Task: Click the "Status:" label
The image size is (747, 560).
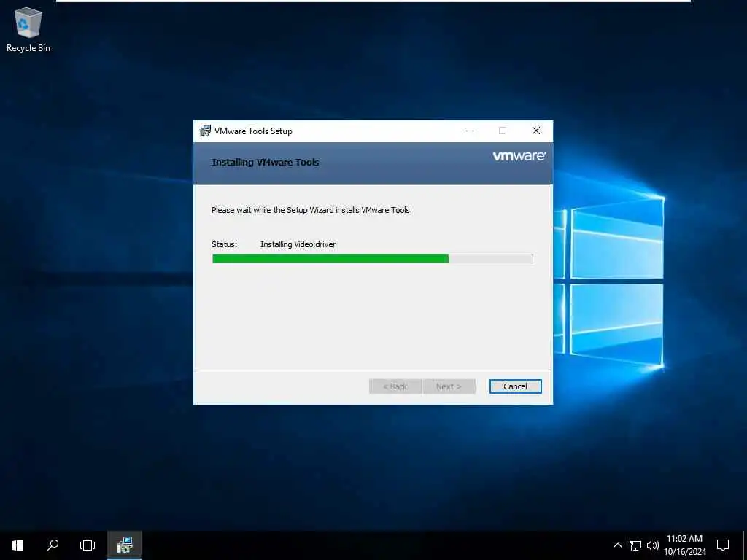Action: click(x=225, y=244)
